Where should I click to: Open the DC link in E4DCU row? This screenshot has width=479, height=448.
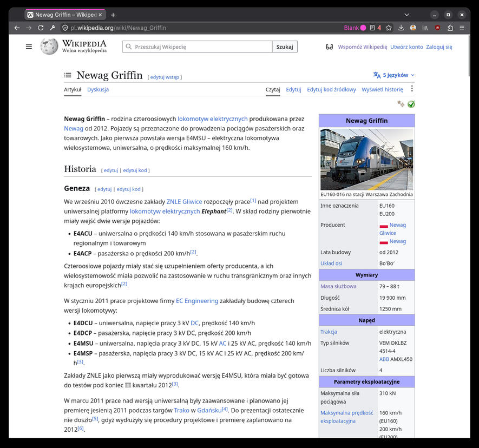click(x=194, y=323)
